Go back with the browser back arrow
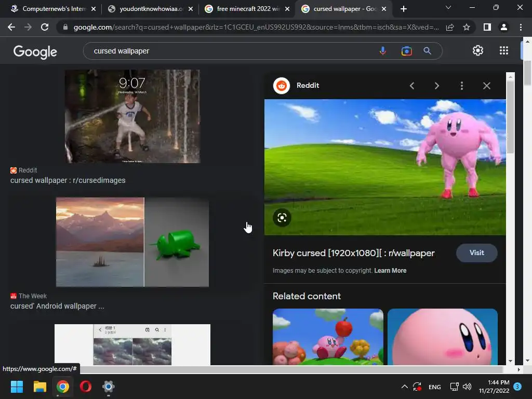This screenshot has height=399, width=532. (11, 27)
